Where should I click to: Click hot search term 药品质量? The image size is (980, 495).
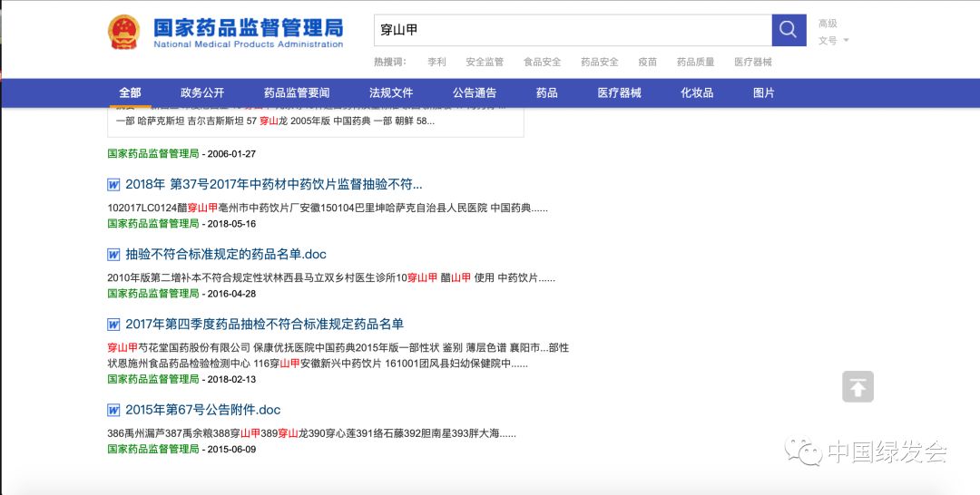tap(696, 62)
